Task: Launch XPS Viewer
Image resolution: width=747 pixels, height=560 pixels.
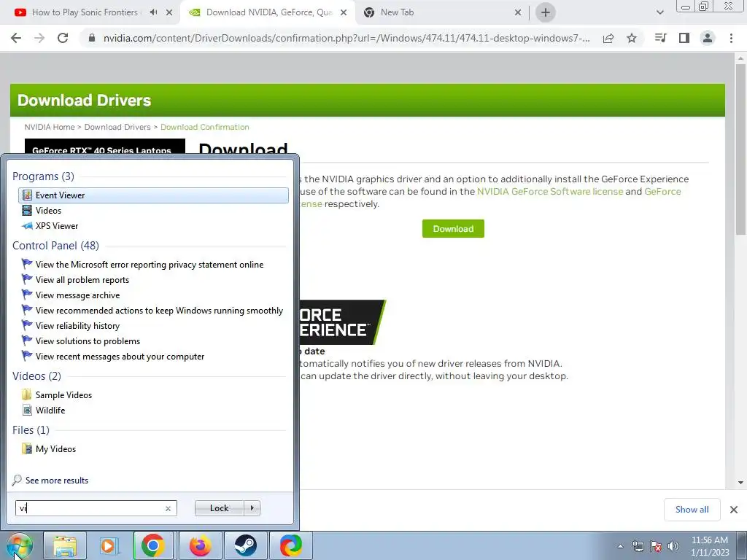Action: pyautogui.click(x=50, y=226)
